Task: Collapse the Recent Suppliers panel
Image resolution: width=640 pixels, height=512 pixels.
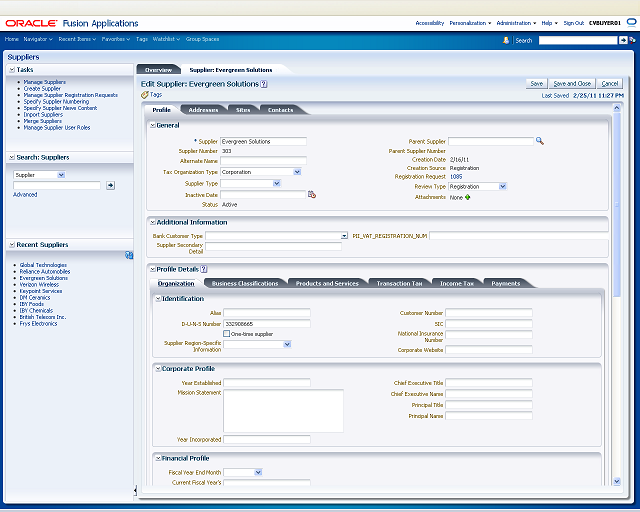Action: tap(12, 245)
